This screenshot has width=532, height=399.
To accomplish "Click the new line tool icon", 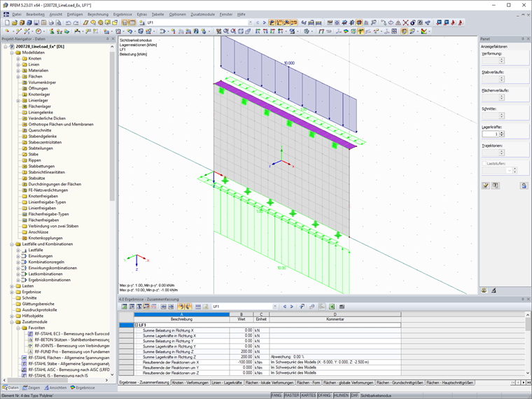I will (18, 31).
